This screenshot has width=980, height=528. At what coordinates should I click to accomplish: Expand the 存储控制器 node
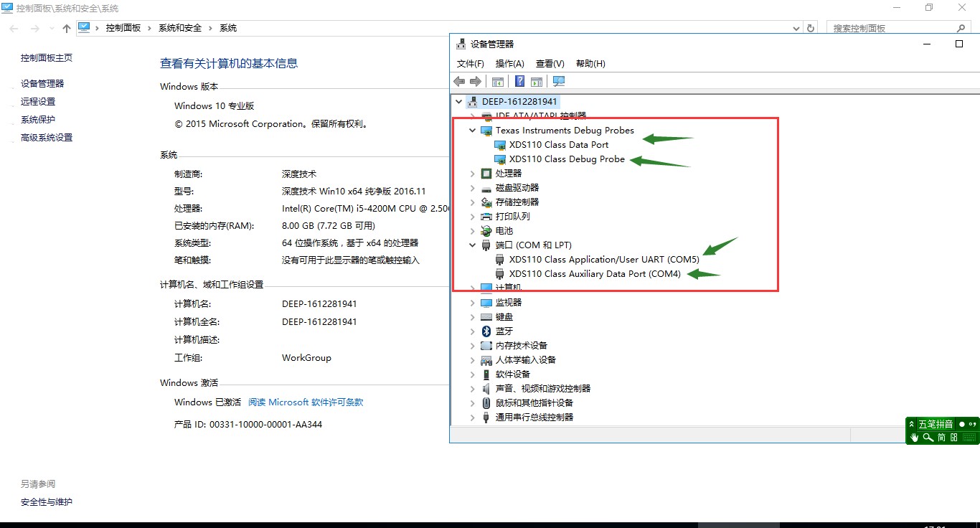pyautogui.click(x=473, y=202)
